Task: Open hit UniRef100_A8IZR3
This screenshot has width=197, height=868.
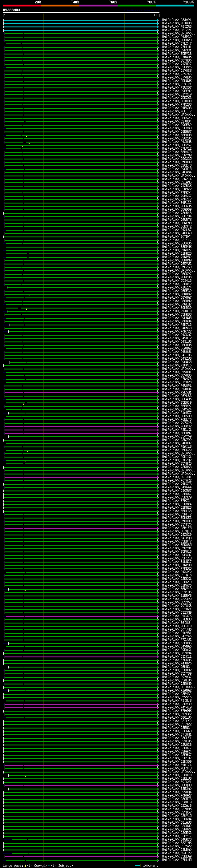Action: coord(176,27)
